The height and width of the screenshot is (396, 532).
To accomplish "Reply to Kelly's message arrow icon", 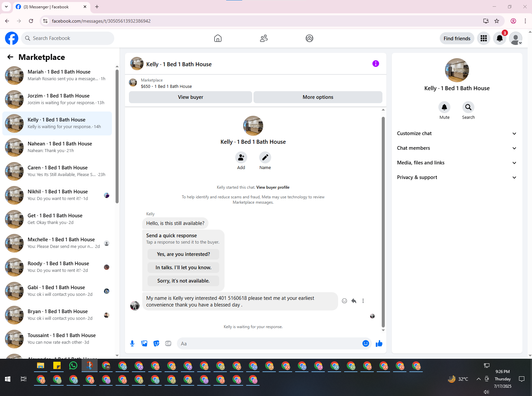I will (354, 301).
